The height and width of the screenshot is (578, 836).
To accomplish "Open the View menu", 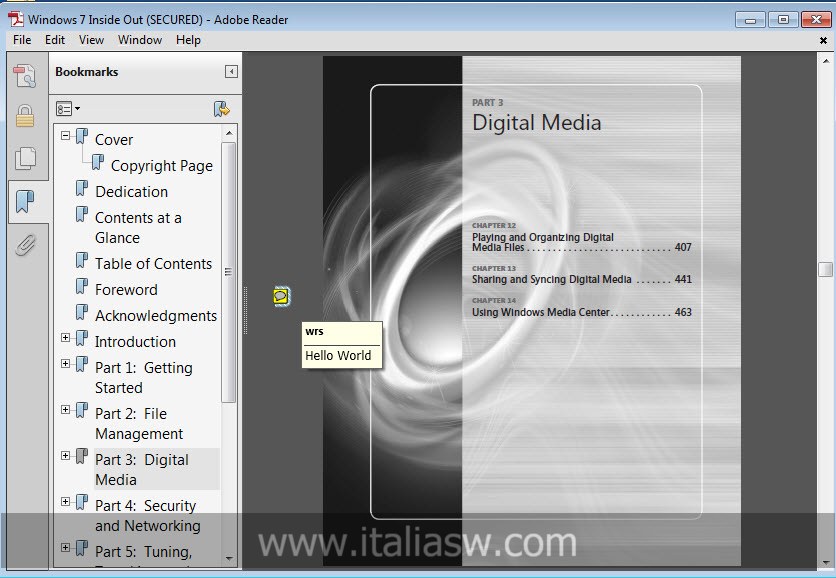I will (91, 40).
